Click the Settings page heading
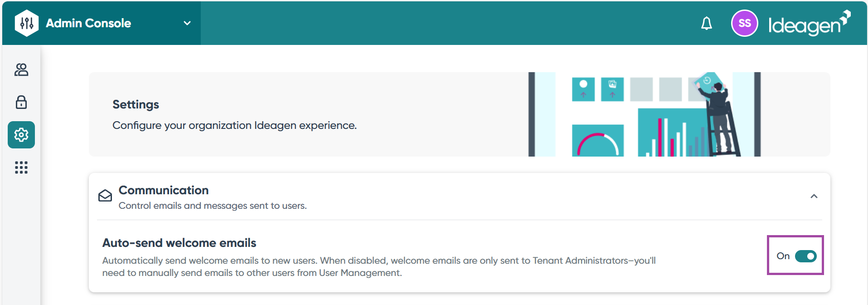 [x=136, y=104]
